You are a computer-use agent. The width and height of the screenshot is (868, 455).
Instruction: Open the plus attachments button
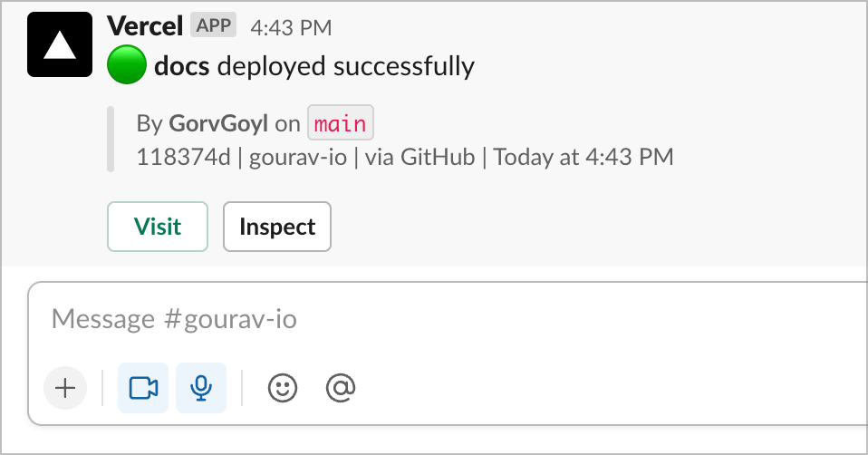point(65,388)
